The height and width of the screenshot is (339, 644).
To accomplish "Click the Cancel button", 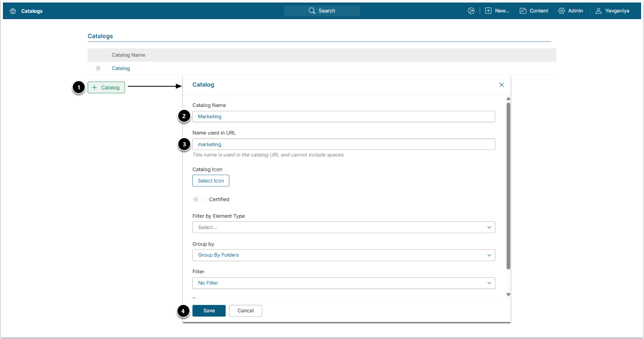I will (246, 311).
